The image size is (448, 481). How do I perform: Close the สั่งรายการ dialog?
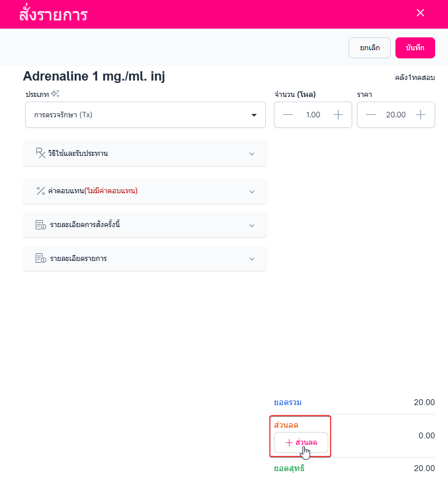click(420, 13)
